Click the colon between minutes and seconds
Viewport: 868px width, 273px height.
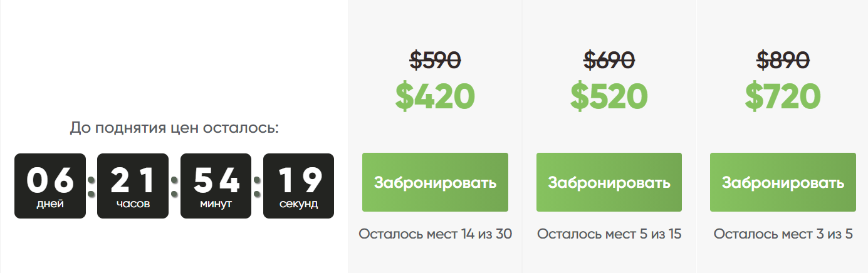257,187
